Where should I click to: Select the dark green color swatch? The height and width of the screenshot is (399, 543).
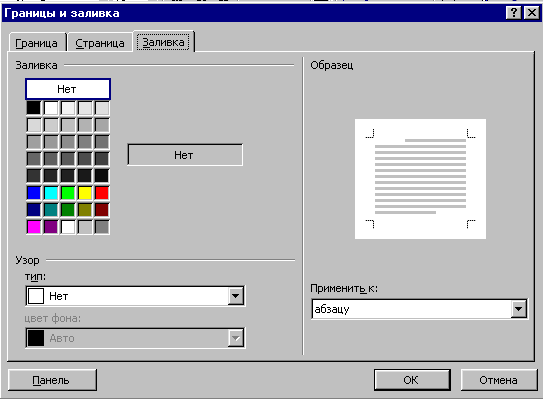(68, 210)
